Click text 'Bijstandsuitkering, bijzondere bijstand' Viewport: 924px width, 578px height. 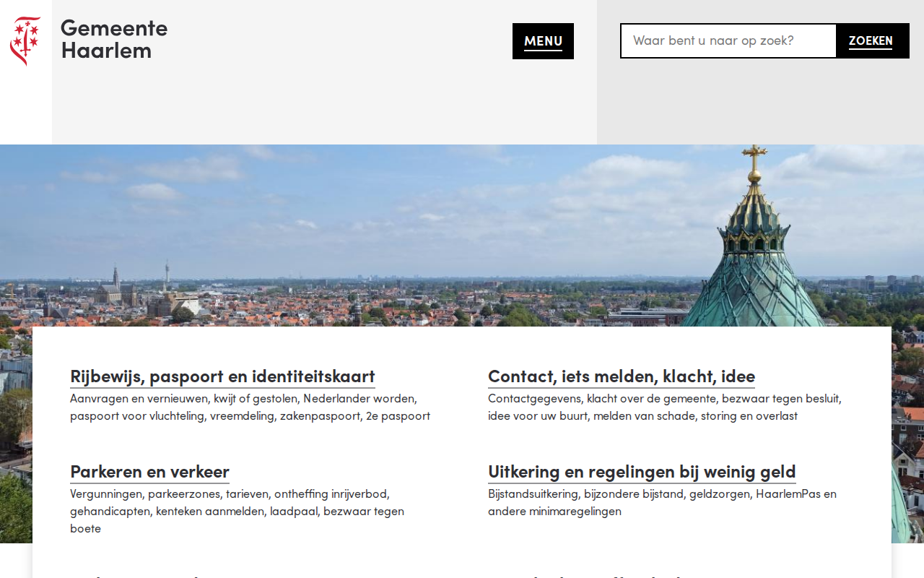[x=585, y=494]
